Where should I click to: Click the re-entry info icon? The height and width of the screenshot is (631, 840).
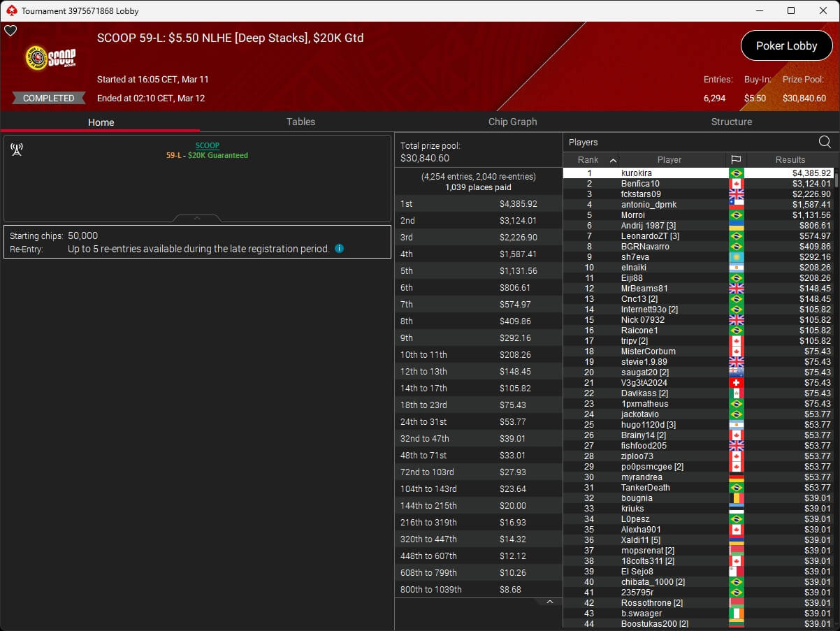coord(339,249)
